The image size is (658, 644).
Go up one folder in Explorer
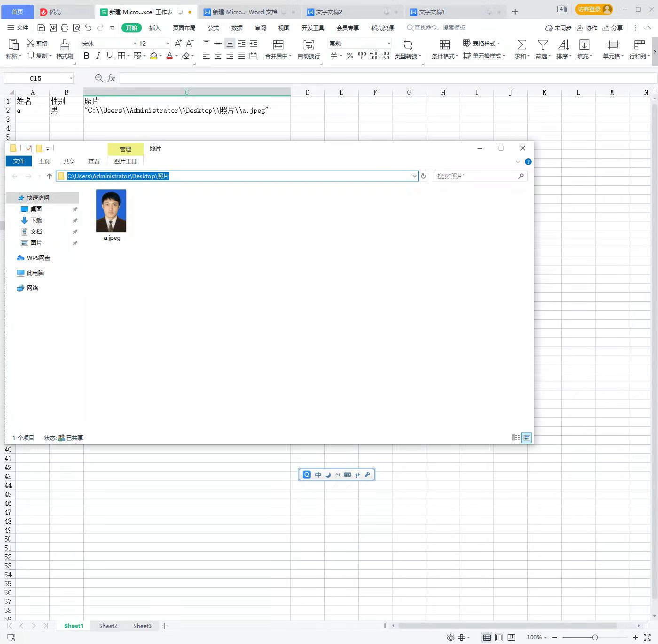[x=49, y=176]
